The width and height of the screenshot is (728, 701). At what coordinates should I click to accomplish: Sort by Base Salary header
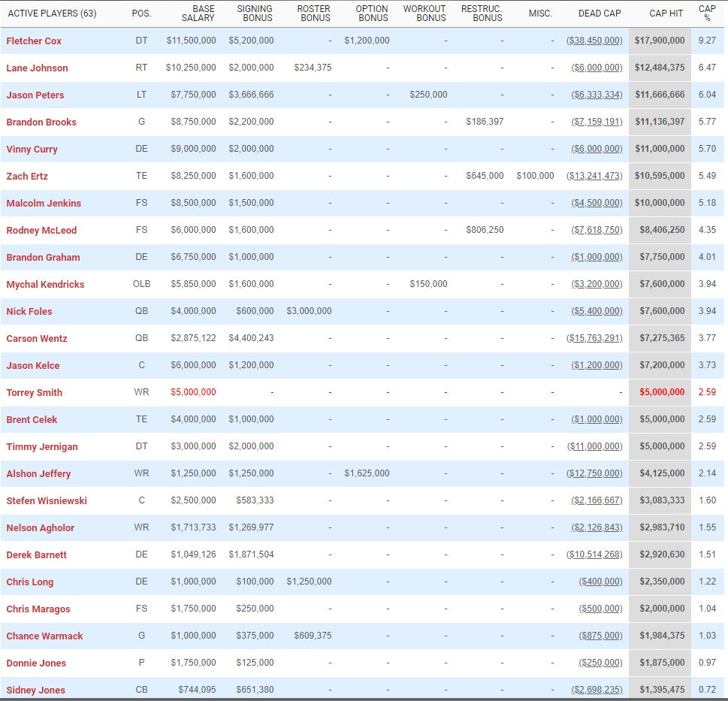click(198, 14)
